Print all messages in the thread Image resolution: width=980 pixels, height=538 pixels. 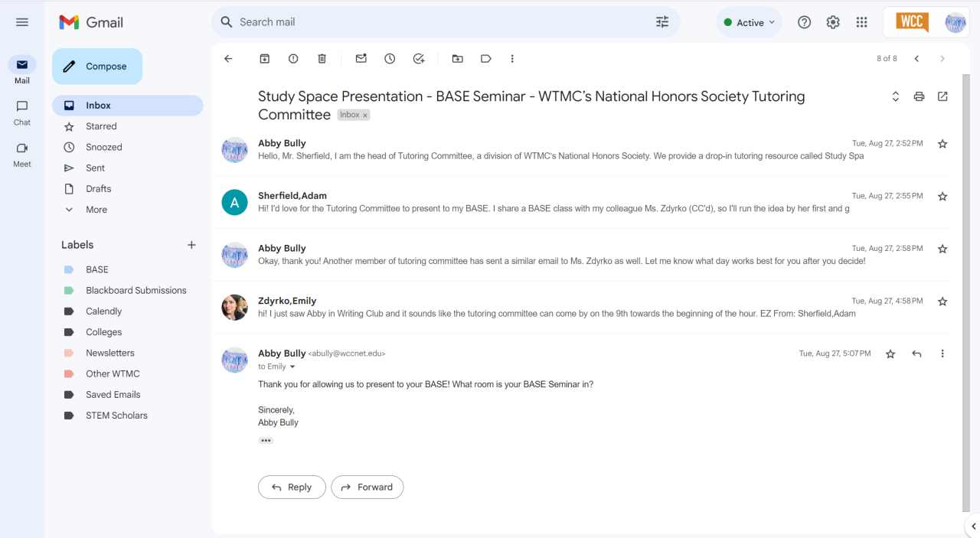coord(919,96)
